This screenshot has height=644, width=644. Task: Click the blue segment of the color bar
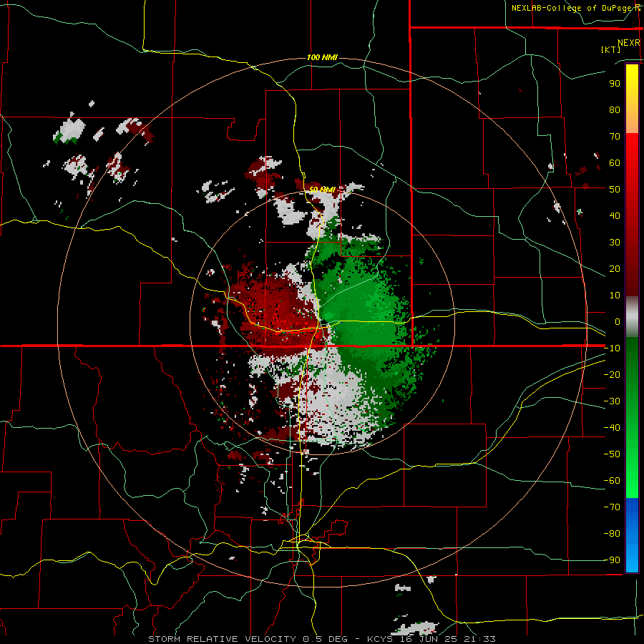tap(632, 535)
